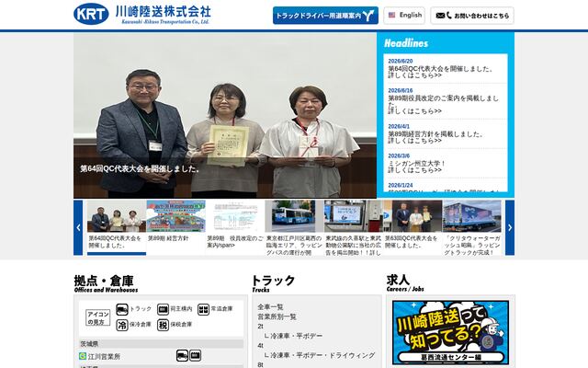Screen dimensions: 588x368
Task: Select the 第89期 経営方針 carousel thumbnail
Action: click(x=175, y=227)
